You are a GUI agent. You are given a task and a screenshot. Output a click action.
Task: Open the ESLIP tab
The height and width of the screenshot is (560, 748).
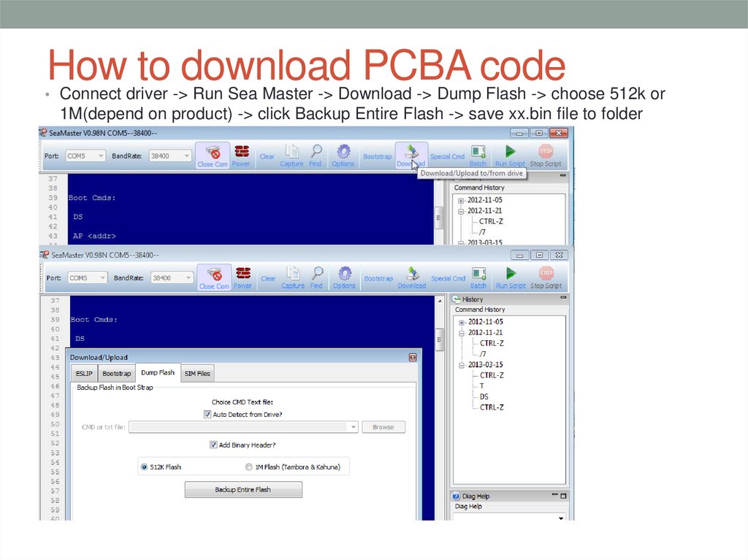pos(84,373)
